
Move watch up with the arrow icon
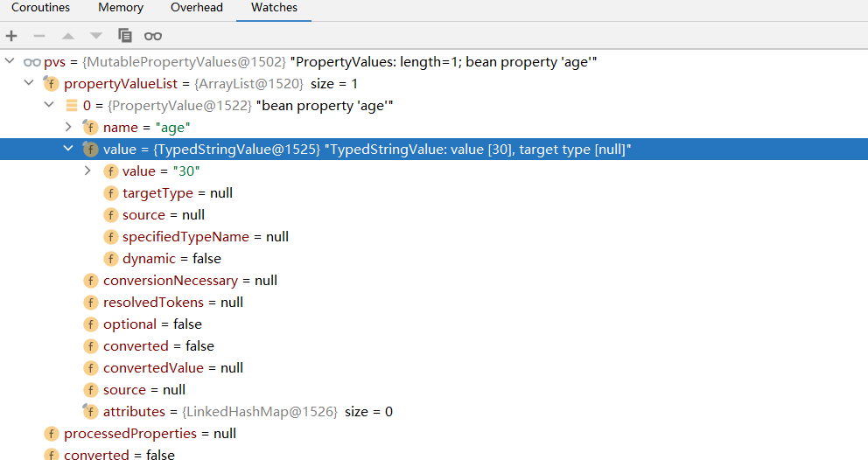tap(68, 36)
